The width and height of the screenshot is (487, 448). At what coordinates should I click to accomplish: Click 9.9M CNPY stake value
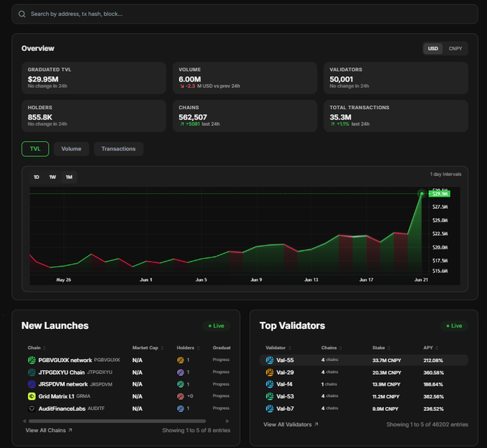(x=385, y=409)
